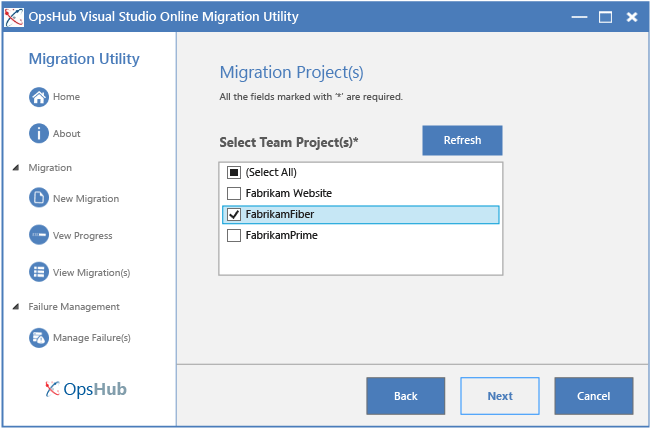Close the migration utility window
This screenshot has height=428, width=650.
pyautogui.click(x=632, y=17)
